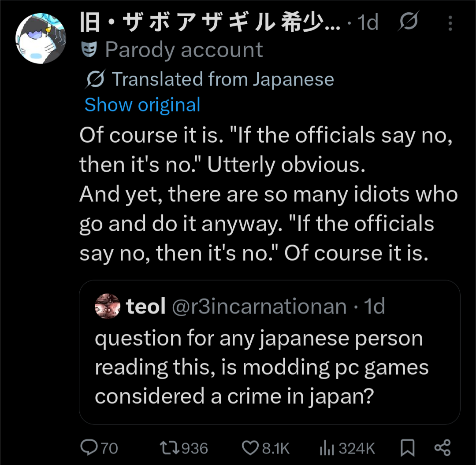Tap the 1d timestamp of main post
Viewport: 476px width, 465px height.
pos(368,22)
